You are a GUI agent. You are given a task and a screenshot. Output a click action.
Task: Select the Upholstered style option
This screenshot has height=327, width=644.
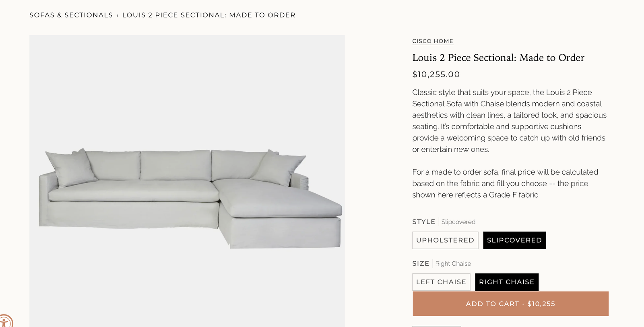pos(445,240)
